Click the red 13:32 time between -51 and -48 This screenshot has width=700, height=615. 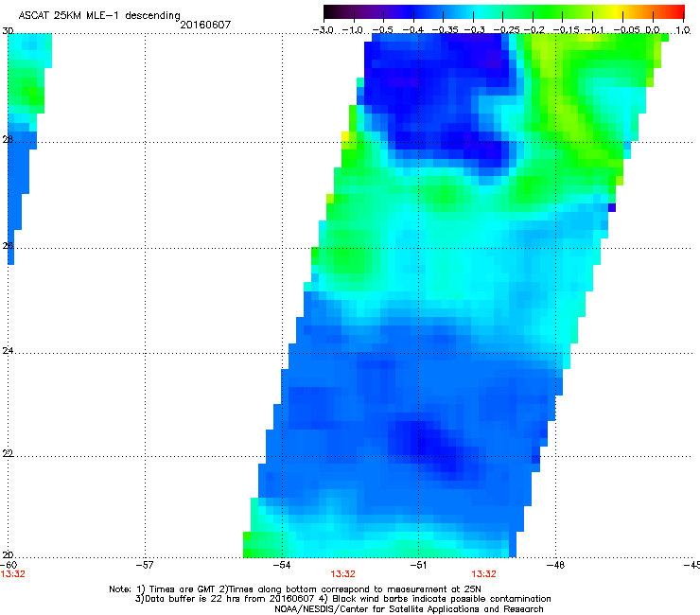click(484, 574)
